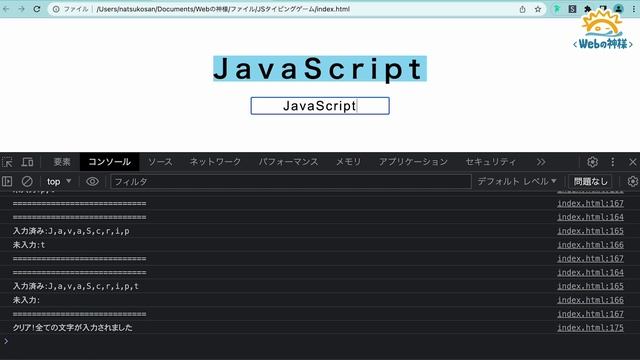Switch to the 要素 tab
This screenshot has width=640, height=360.
pyautogui.click(x=62, y=162)
